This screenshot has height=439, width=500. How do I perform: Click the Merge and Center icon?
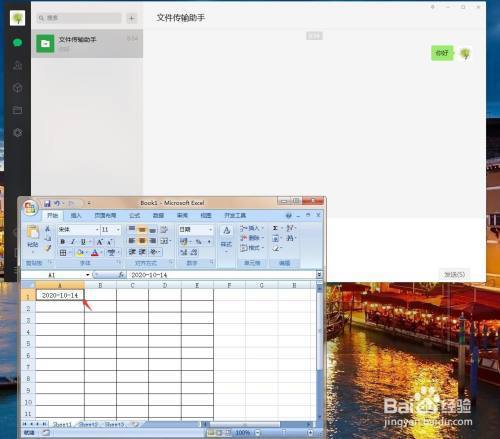[164, 241]
